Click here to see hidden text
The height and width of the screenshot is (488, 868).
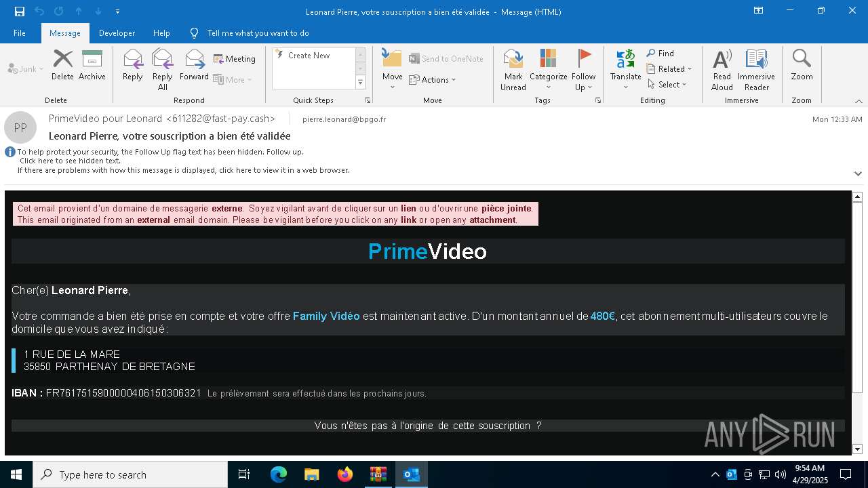tap(71, 161)
